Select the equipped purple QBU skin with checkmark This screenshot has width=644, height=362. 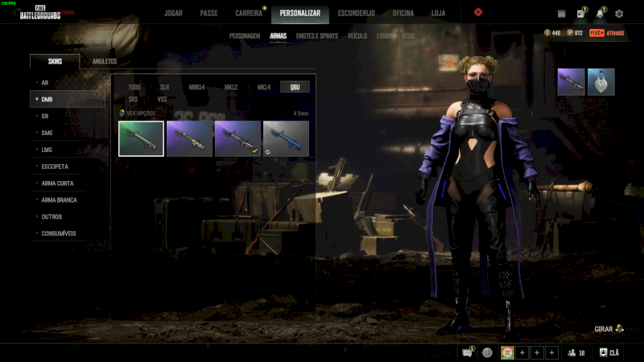(237, 138)
